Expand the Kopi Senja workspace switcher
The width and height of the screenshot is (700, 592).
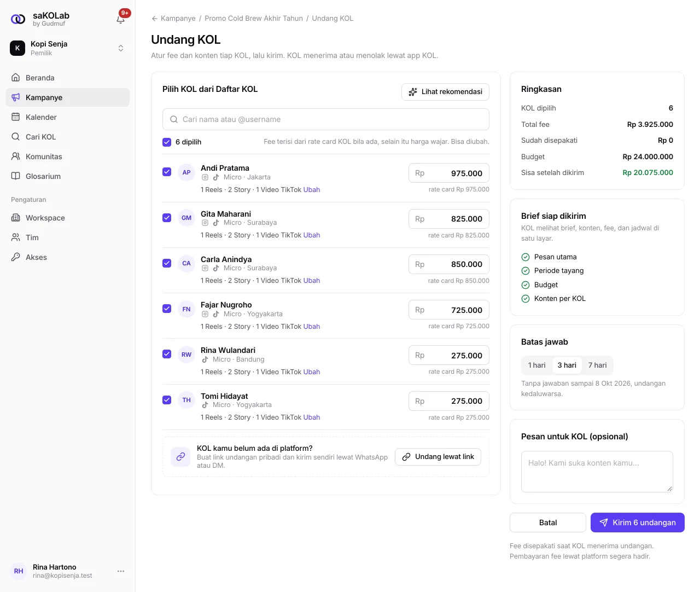coord(67,48)
